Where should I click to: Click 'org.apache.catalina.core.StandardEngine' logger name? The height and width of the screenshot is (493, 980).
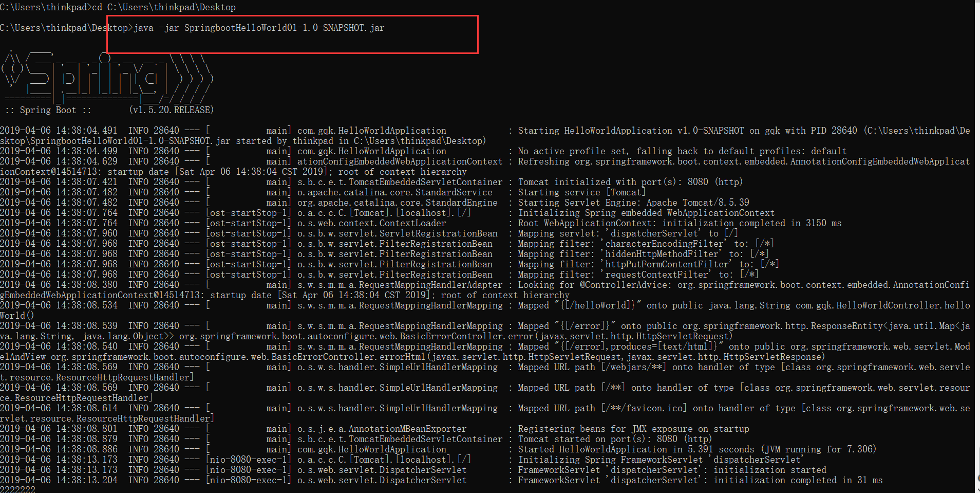pos(397,203)
